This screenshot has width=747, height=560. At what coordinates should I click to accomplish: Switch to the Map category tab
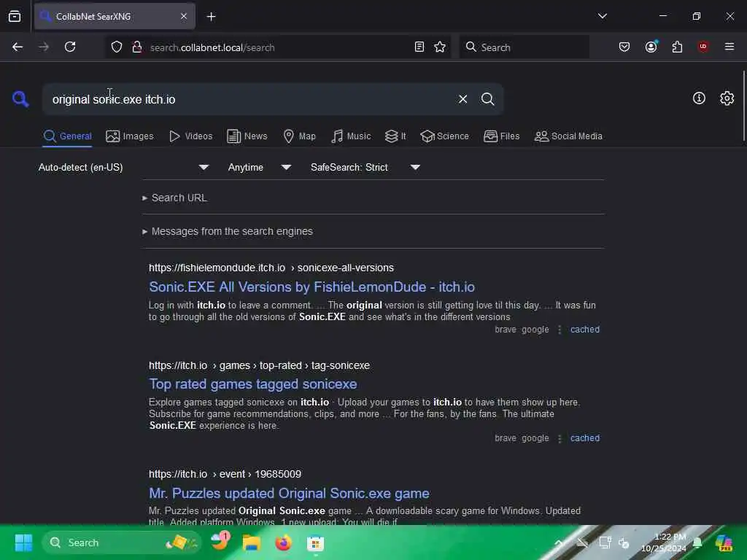click(x=299, y=136)
